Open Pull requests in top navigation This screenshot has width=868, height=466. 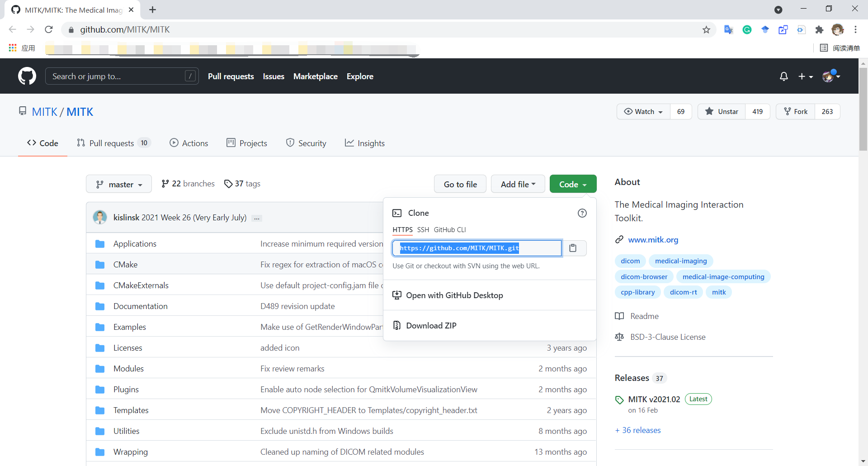click(231, 76)
